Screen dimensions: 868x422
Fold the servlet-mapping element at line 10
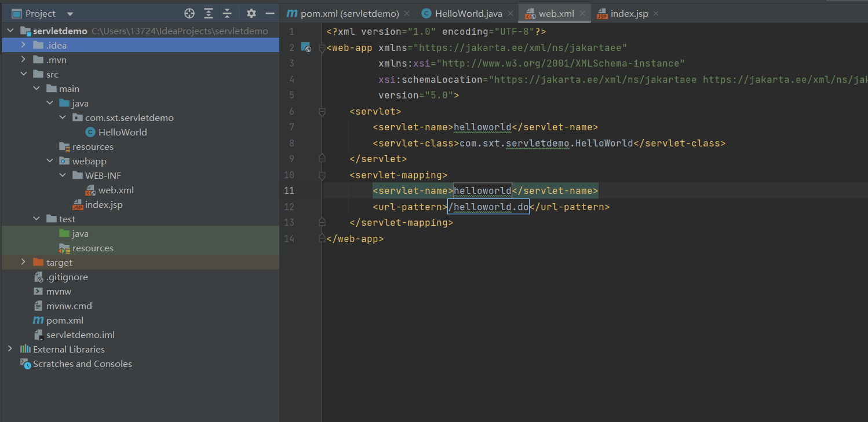[322, 175]
